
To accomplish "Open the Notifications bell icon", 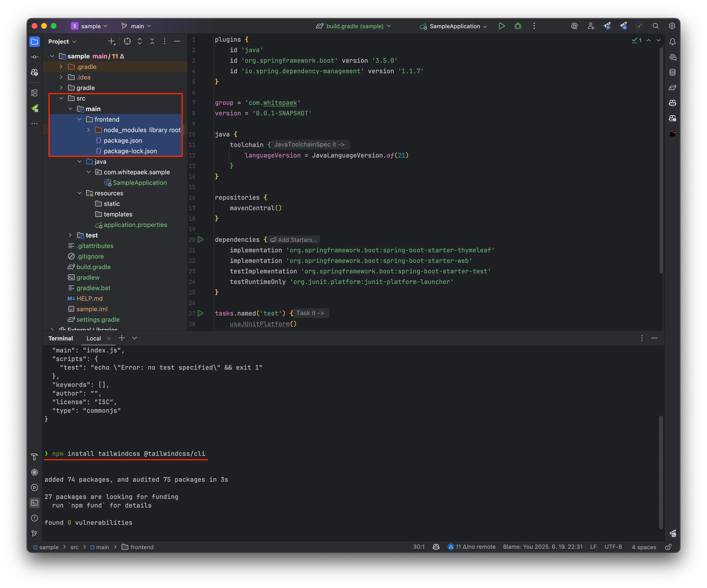I will tap(672, 42).
